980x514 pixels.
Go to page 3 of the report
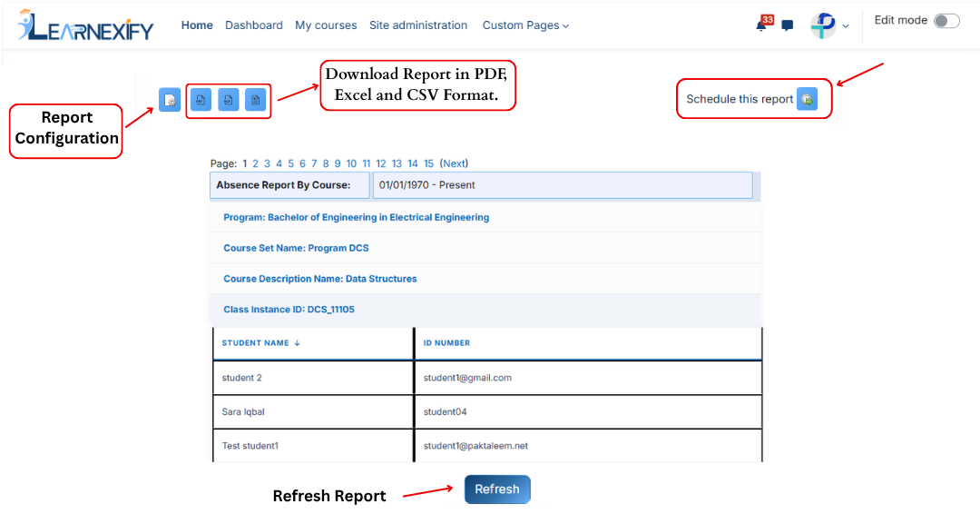[267, 163]
